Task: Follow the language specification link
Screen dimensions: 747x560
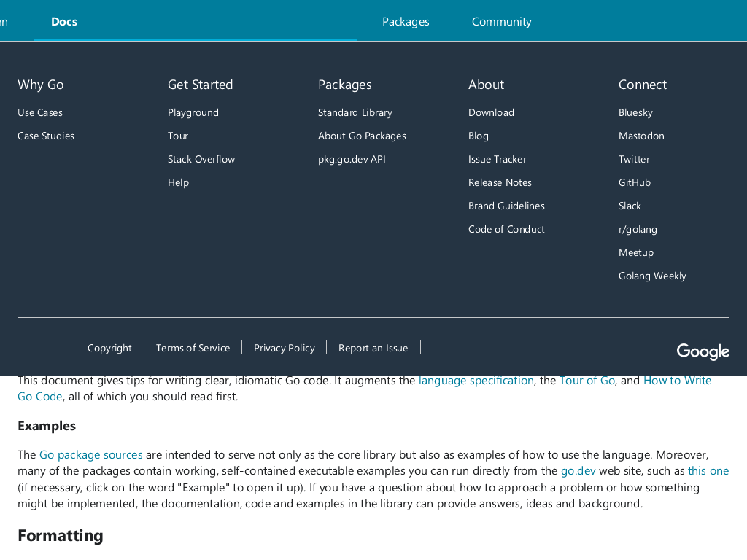Action: (x=476, y=381)
